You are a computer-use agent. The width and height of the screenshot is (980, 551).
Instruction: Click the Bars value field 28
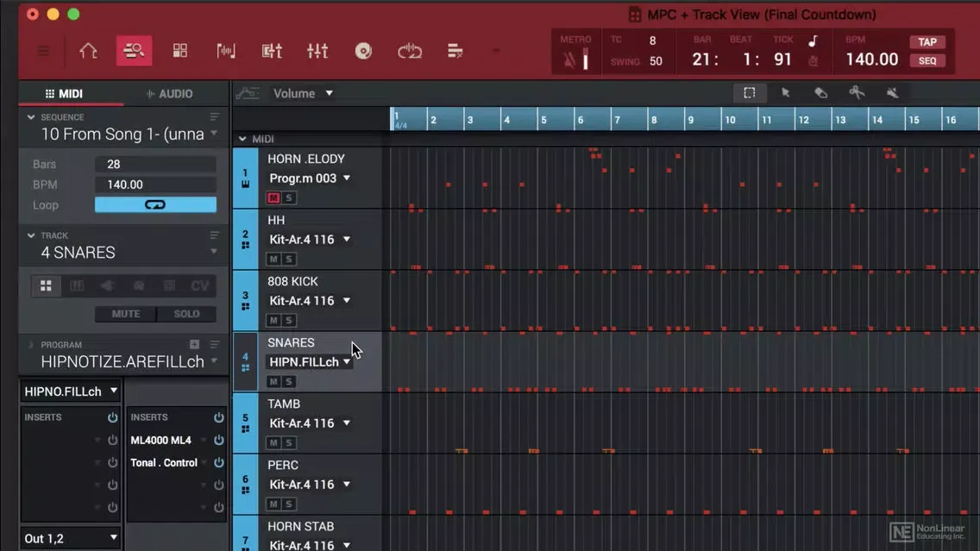pyautogui.click(x=155, y=164)
